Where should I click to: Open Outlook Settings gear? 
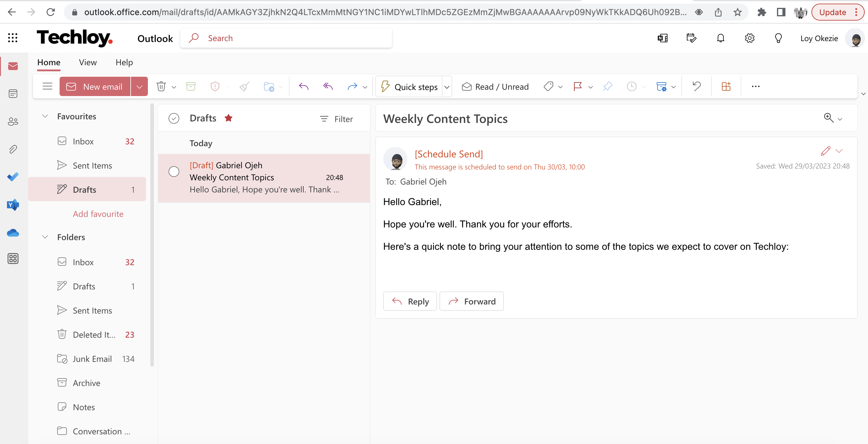(x=749, y=38)
